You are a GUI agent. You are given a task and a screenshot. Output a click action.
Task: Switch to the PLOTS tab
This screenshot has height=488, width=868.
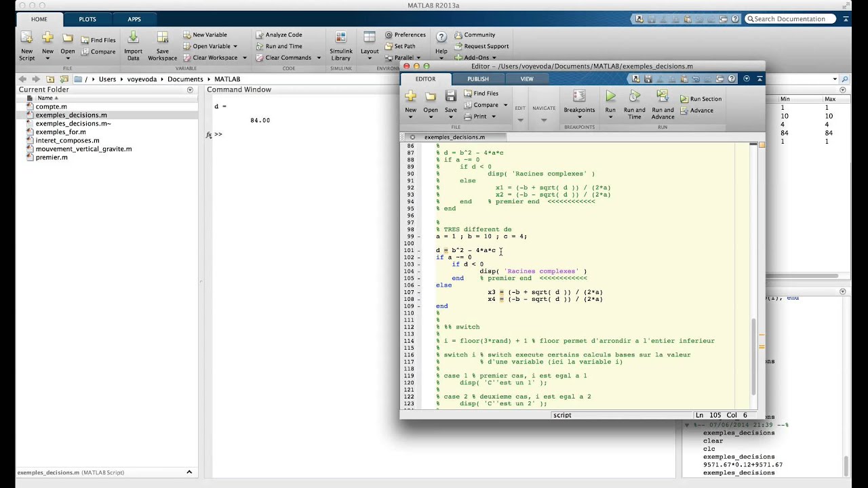pos(87,19)
